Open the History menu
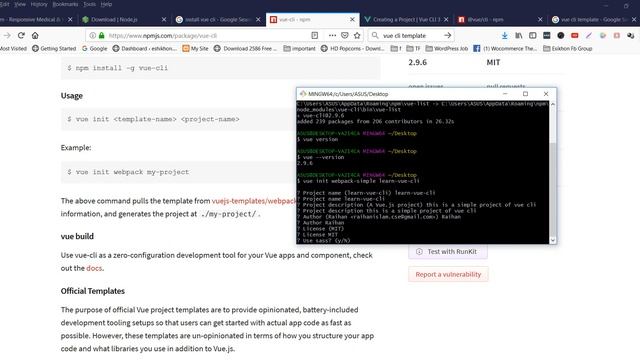This screenshot has width=640, height=360. point(39,4)
